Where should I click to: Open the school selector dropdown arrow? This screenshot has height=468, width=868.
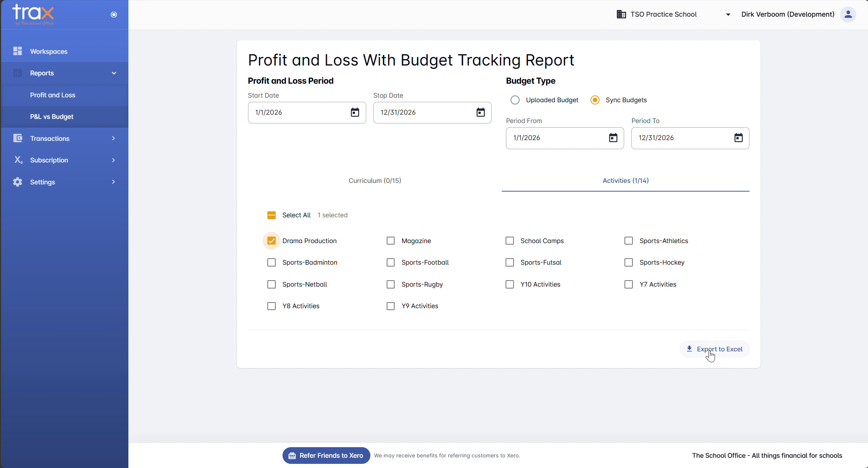(728, 14)
